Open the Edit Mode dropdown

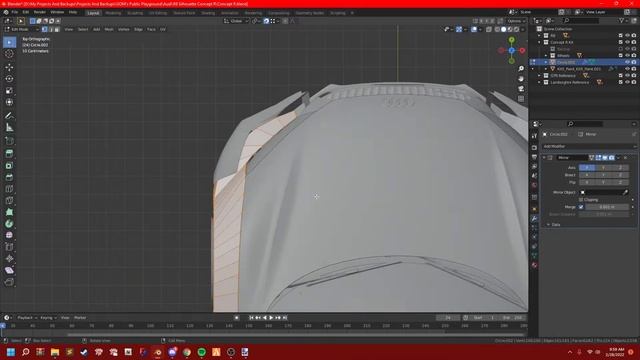tap(21, 29)
